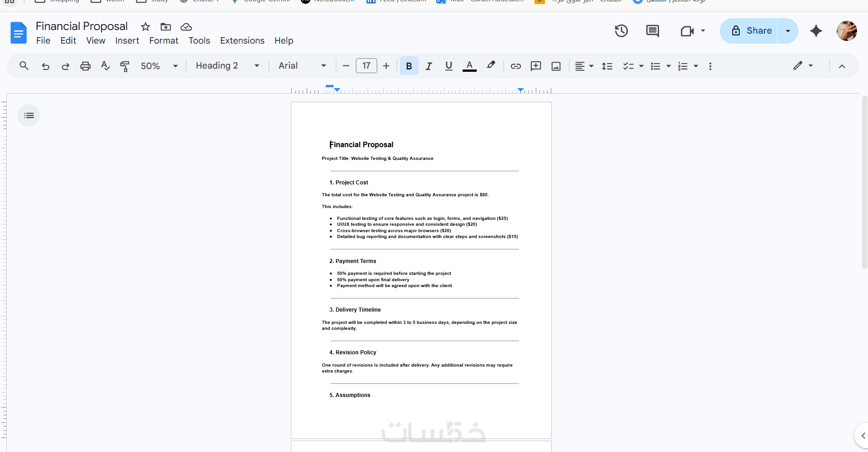The image size is (868, 452).
Task: Show the document outline
Action: tap(29, 115)
